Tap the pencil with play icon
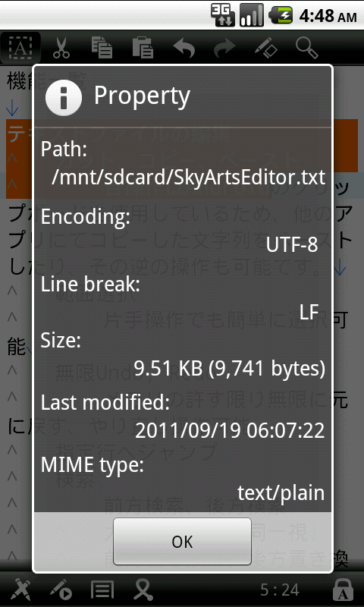The width and height of the screenshot is (364, 607). point(61,590)
